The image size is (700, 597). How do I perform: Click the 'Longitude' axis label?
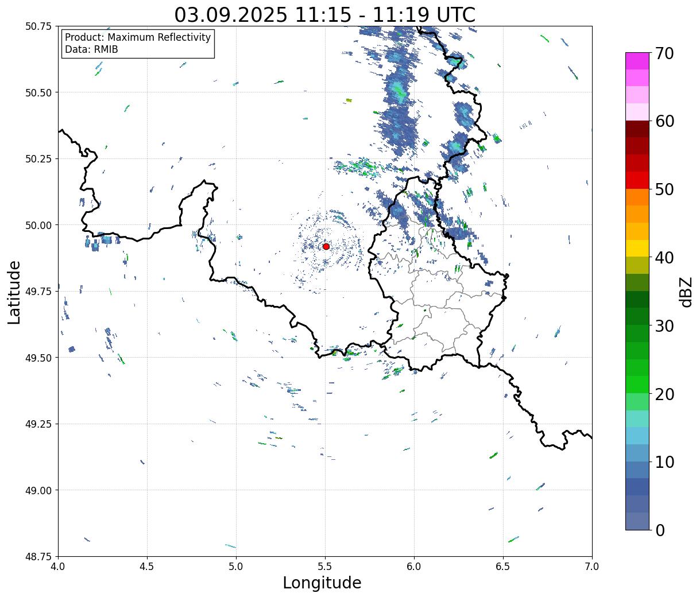click(322, 583)
